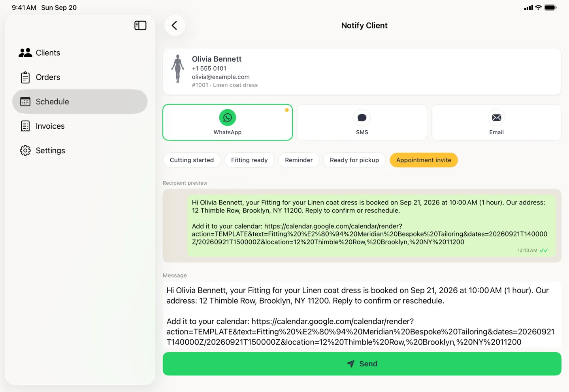The height and width of the screenshot is (392, 569).
Task: Click the read-receipt double checkmark
Action: [x=544, y=250]
